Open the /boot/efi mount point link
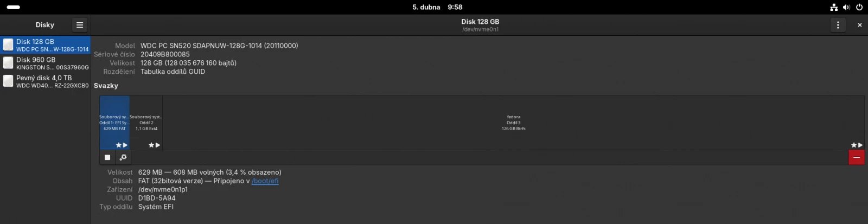 265,181
